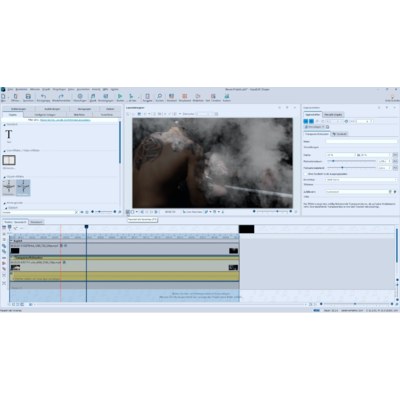Click the blue filter hyperlink in toolbox
Viewport: 400px width, 400px height.
65,120
